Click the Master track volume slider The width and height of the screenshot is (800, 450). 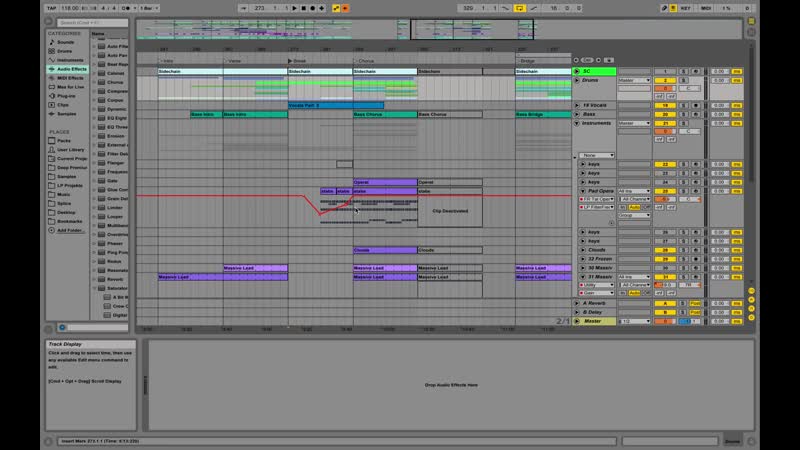pos(665,321)
